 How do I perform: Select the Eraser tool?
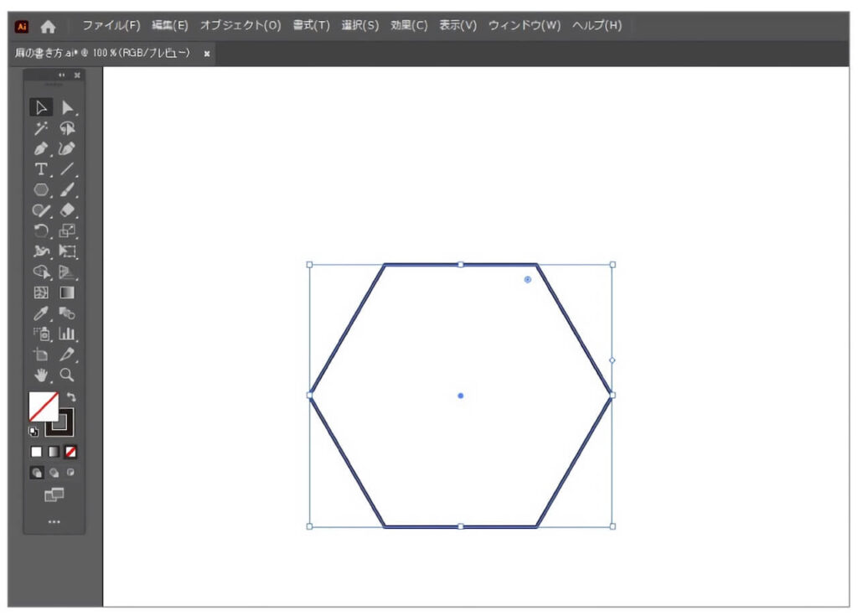tap(67, 210)
